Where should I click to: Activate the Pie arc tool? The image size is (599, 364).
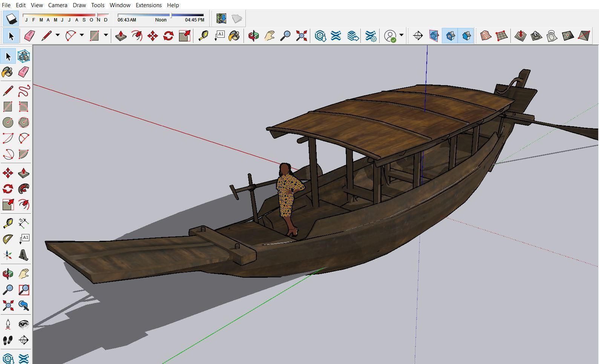(x=24, y=154)
